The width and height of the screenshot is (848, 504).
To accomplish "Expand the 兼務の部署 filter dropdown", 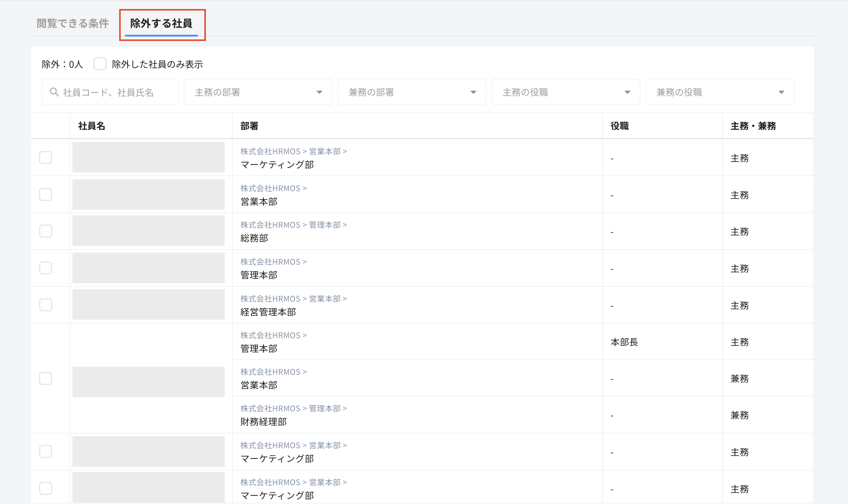I will (x=412, y=92).
